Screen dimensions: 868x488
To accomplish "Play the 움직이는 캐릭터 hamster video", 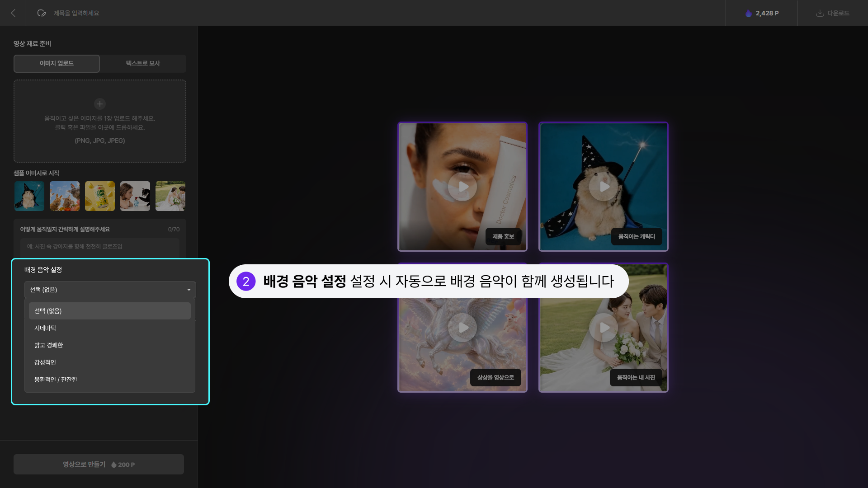I will (x=604, y=187).
